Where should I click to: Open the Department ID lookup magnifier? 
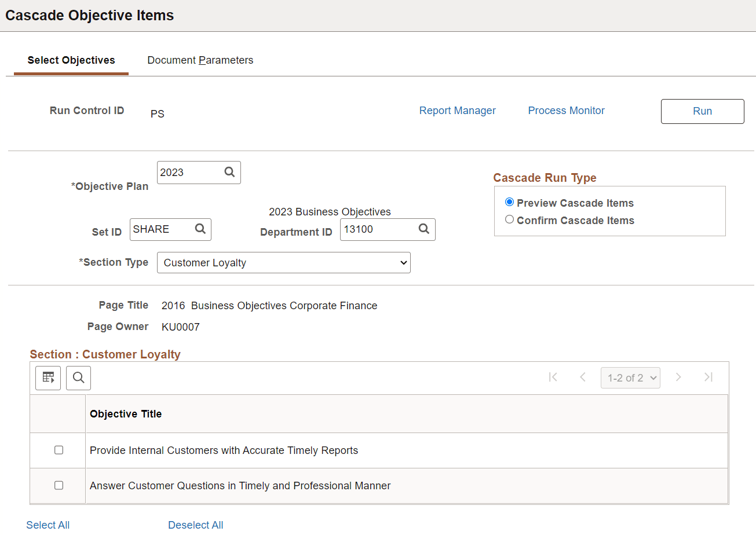click(x=424, y=229)
